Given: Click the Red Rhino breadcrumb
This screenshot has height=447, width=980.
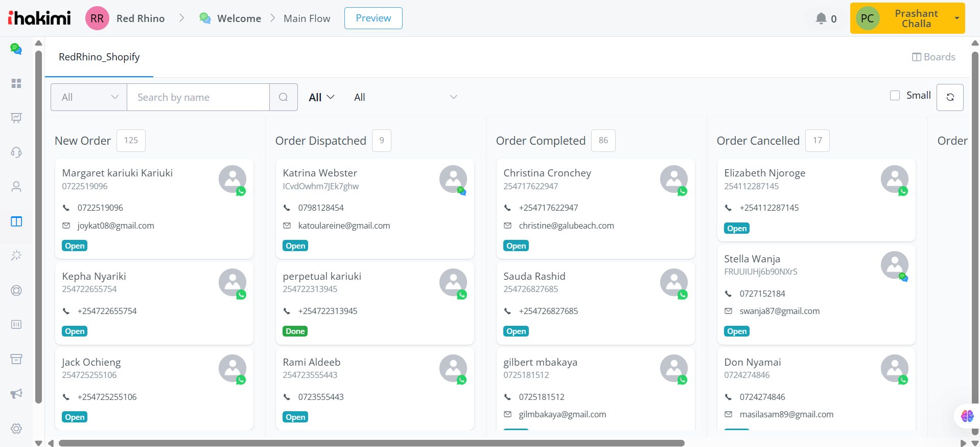Looking at the screenshot, I should click(141, 18).
